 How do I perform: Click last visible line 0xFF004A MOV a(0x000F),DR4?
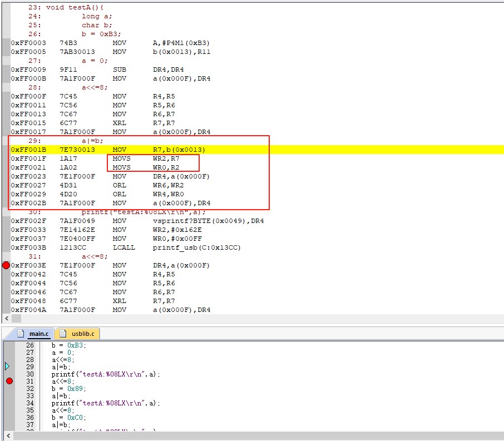(111, 310)
